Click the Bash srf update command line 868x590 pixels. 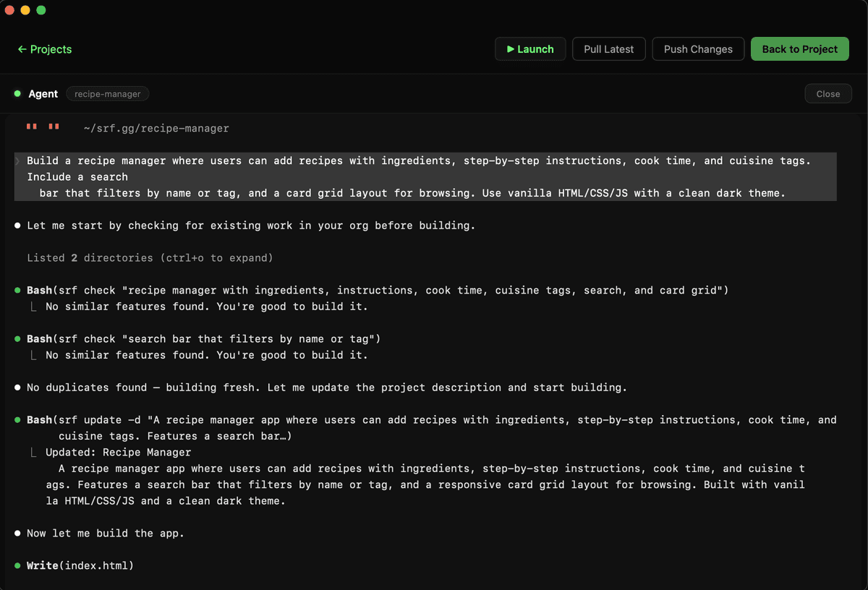click(x=431, y=420)
